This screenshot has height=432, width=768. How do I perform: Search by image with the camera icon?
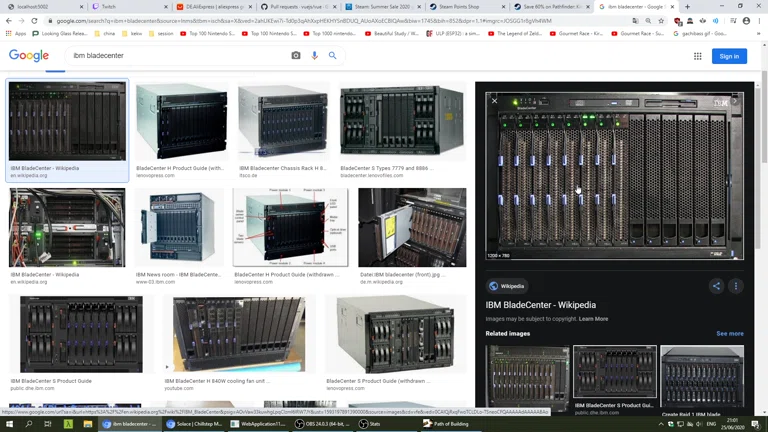click(295, 56)
